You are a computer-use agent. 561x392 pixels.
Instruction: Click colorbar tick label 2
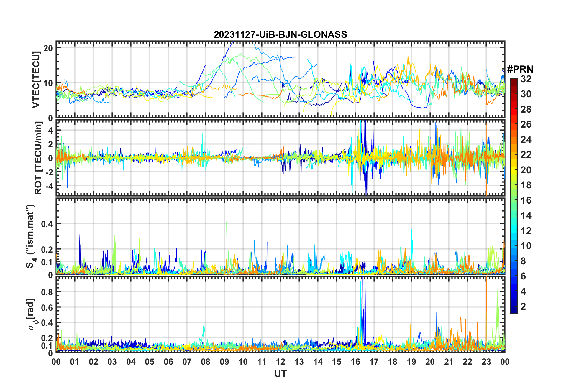click(x=523, y=306)
